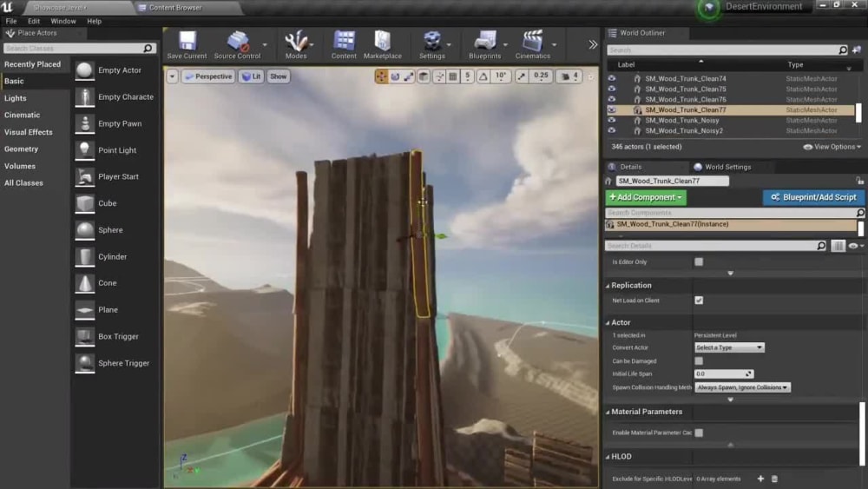Add element to HLOD array with plus

[760, 479]
